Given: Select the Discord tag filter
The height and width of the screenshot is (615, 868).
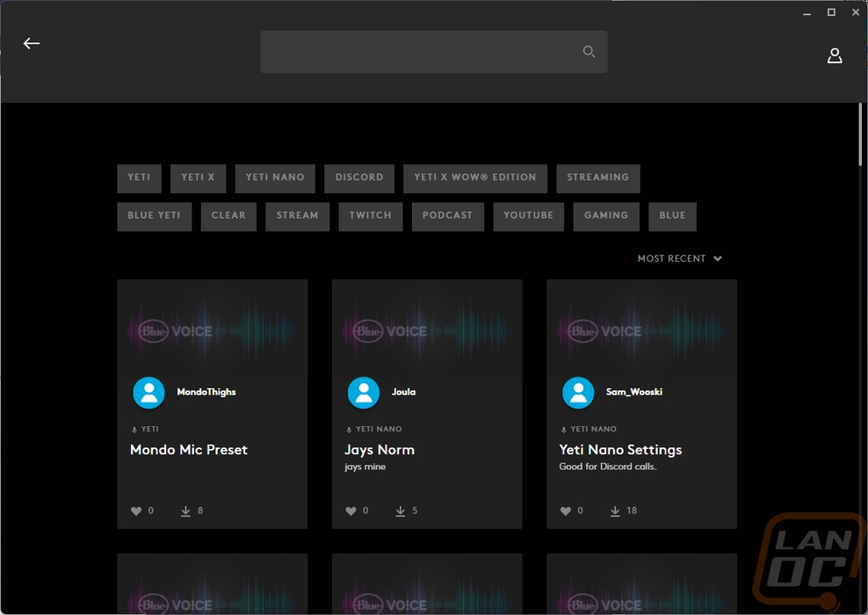Looking at the screenshot, I should click(x=359, y=178).
